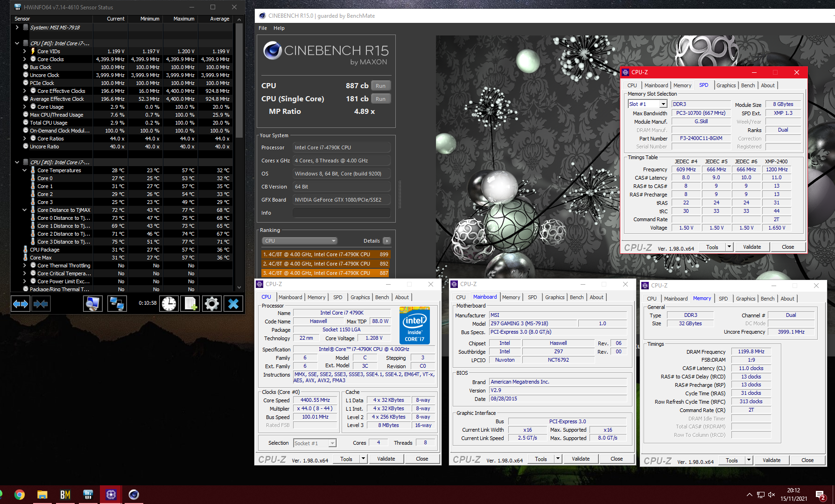Open File Explorer from the taskbar
The width and height of the screenshot is (835, 504).
(x=42, y=495)
